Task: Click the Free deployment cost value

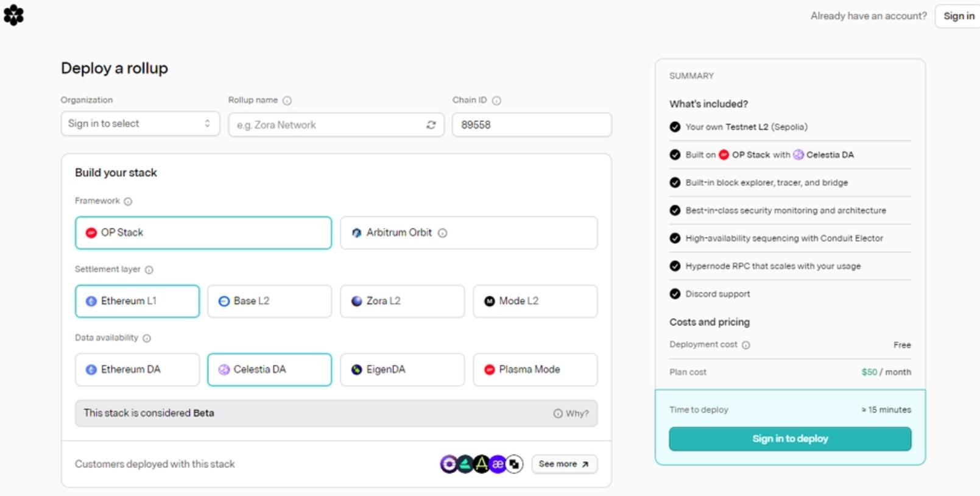Action: pyautogui.click(x=902, y=345)
